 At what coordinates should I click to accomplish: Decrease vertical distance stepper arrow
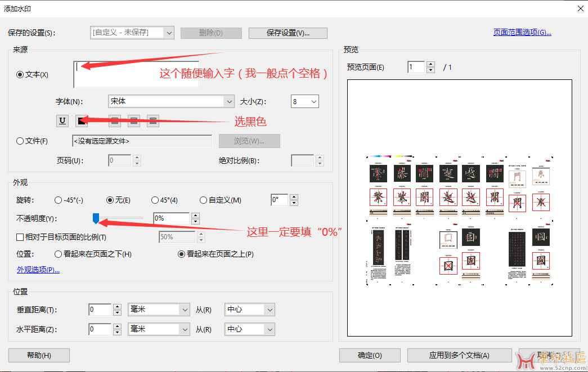click(117, 313)
